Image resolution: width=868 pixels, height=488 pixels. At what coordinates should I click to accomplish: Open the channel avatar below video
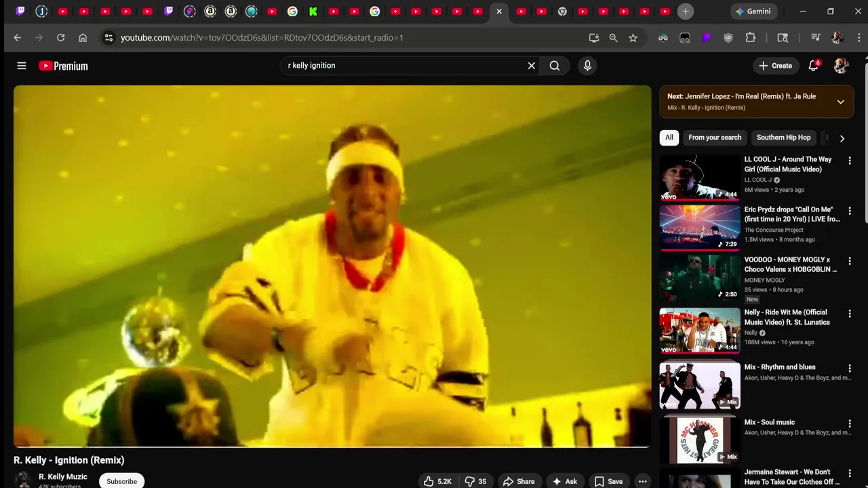(x=23, y=480)
